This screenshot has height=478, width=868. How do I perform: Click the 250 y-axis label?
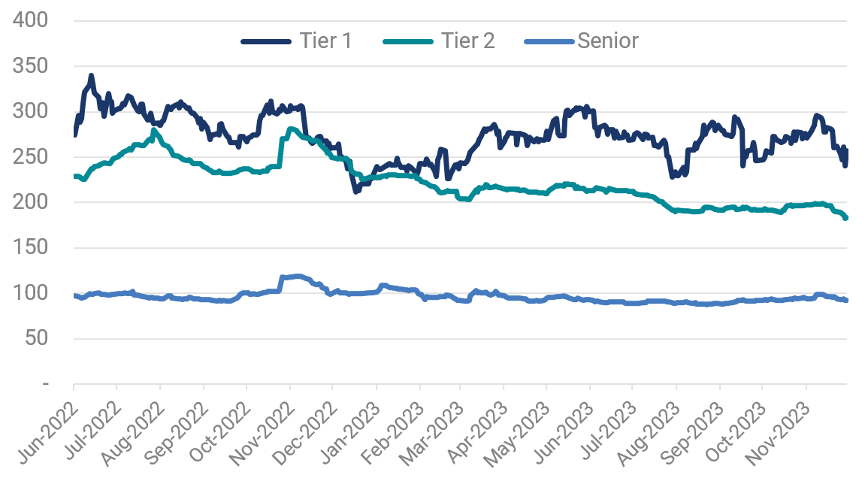(32, 157)
